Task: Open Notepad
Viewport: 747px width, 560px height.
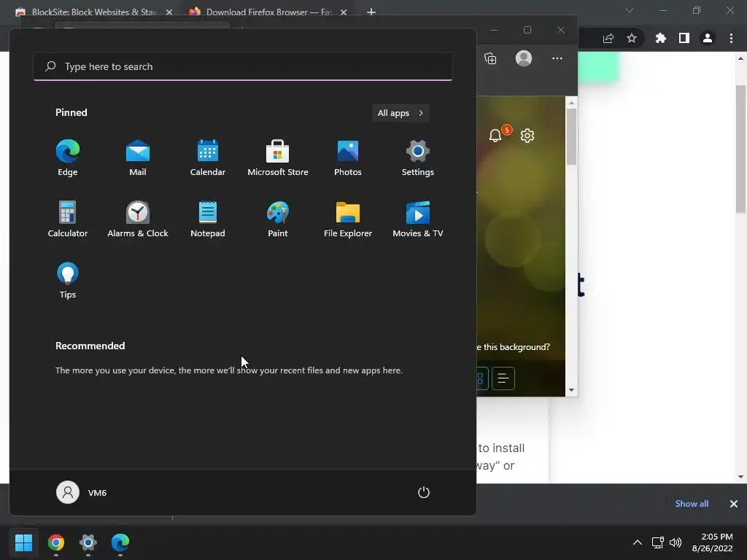Action: [208, 219]
